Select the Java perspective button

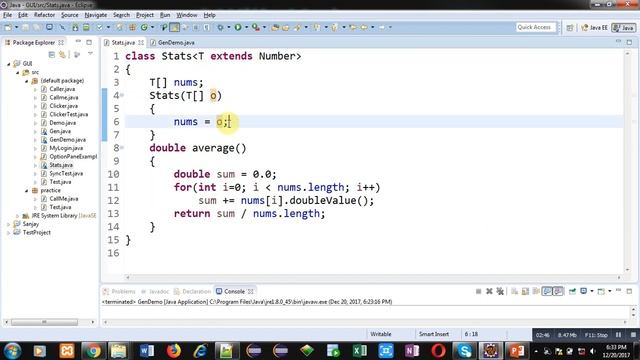(624, 28)
